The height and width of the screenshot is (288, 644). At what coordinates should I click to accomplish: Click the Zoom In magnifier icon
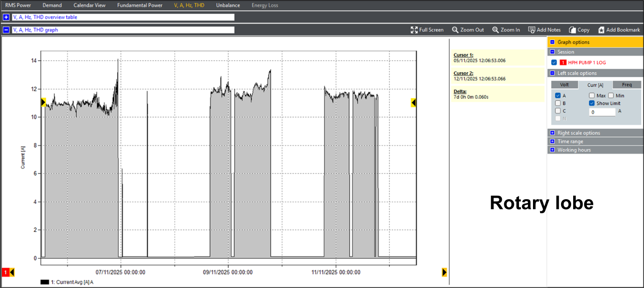click(x=495, y=30)
